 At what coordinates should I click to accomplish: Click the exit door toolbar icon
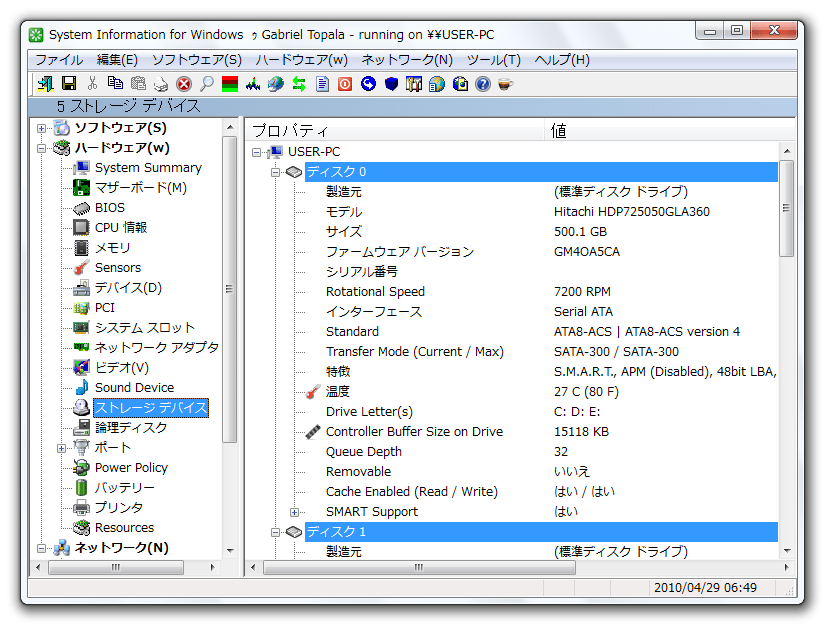(x=46, y=84)
